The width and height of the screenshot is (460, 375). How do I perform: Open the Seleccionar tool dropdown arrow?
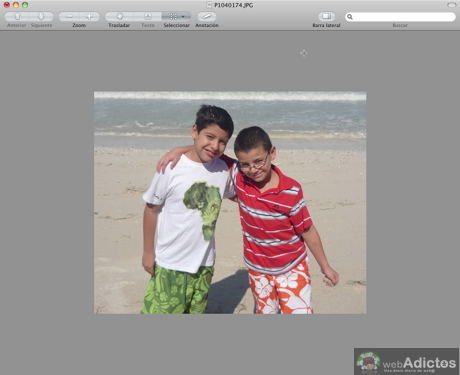click(183, 16)
